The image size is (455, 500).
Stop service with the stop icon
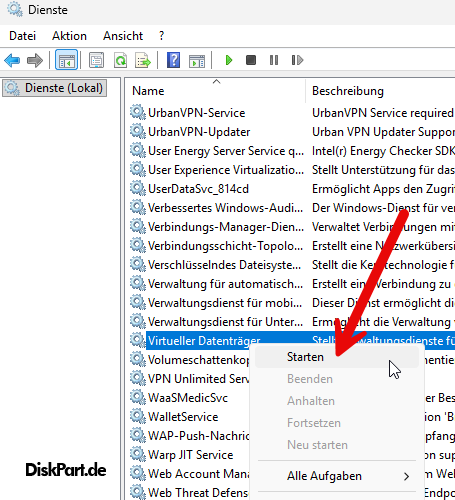tap(251, 60)
